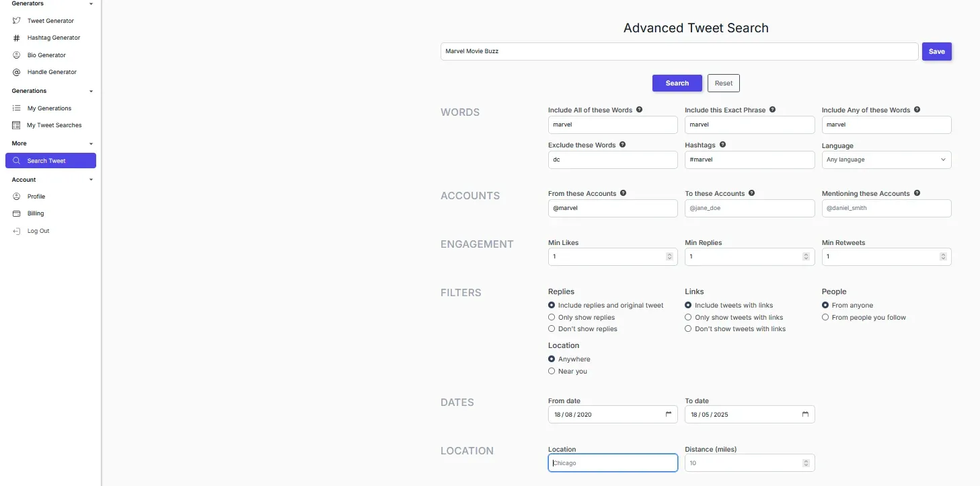980x486 pixels.
Task: Click help icon next to Include this Exact Phrase
Action: [772, 110]
